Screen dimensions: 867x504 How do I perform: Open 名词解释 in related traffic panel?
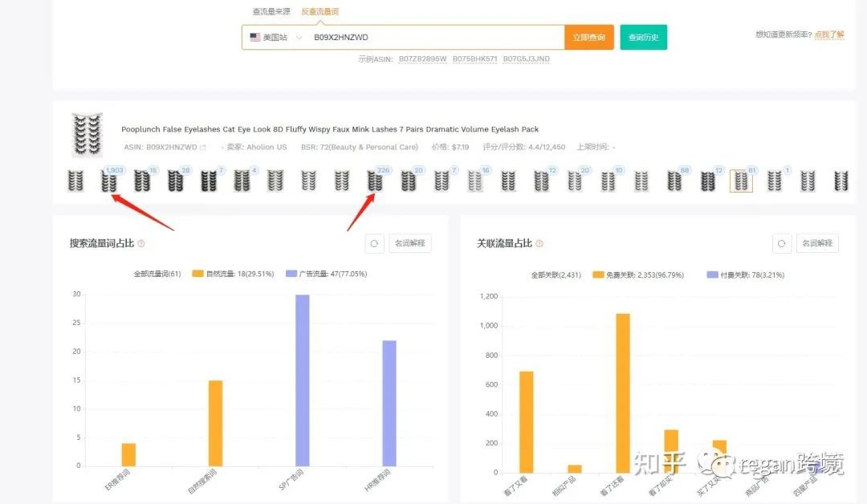click(817, 243)
